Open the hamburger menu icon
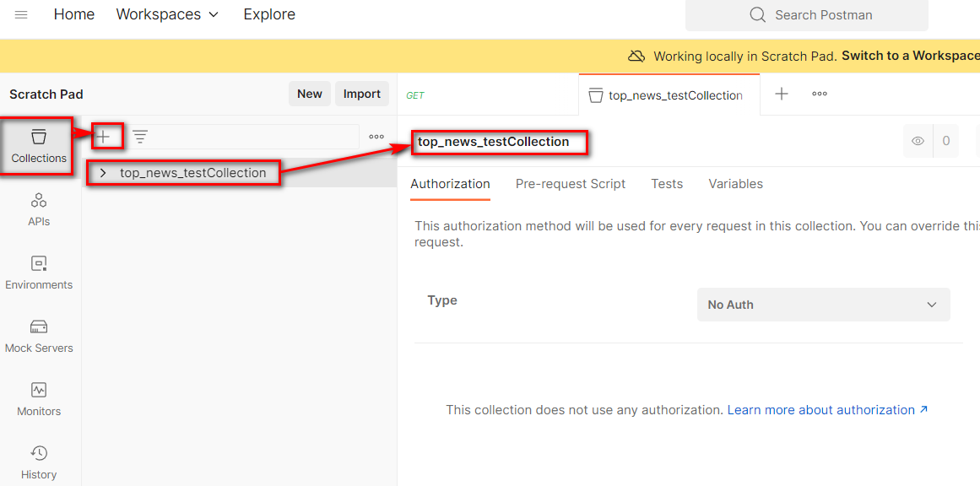 21,14
